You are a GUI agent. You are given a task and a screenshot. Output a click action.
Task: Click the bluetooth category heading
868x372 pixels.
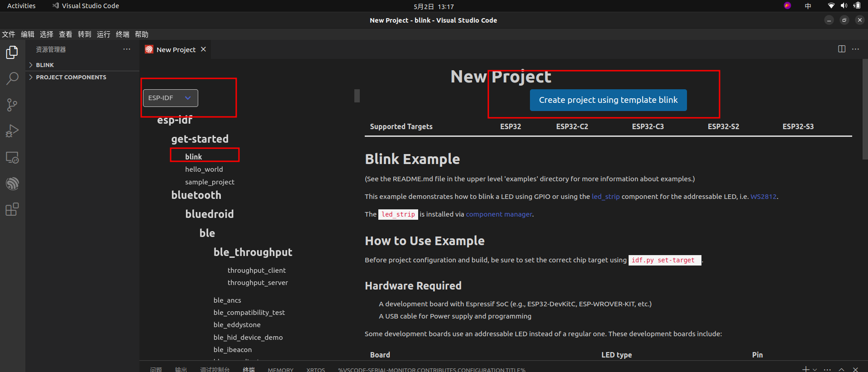(x=196, y=195)
